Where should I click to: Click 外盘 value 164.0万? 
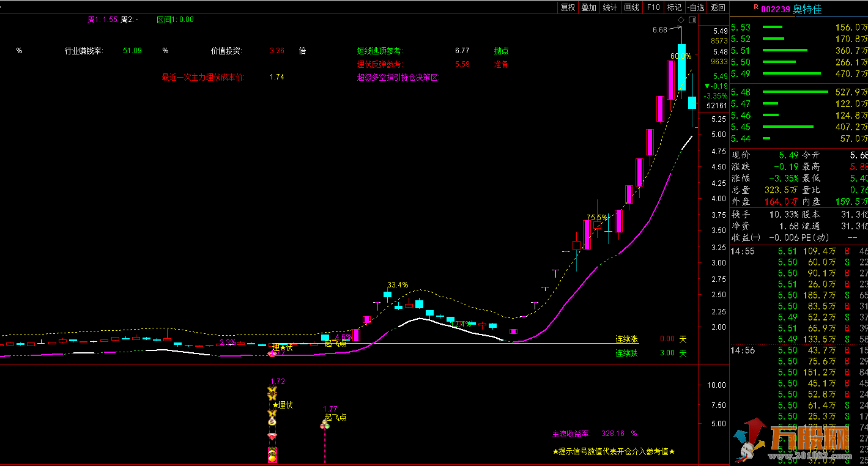point(782,202)
